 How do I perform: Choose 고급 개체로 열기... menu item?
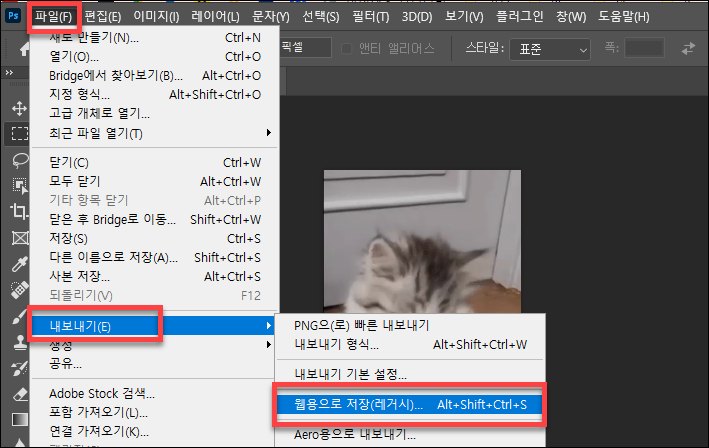point(155,113)
